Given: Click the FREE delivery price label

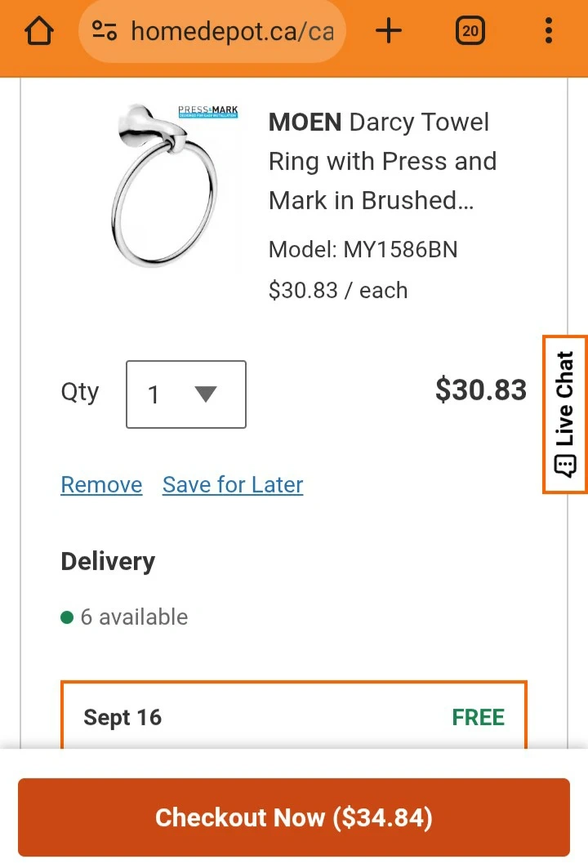Looking at the screenshot, I should (x=478, y=717).
